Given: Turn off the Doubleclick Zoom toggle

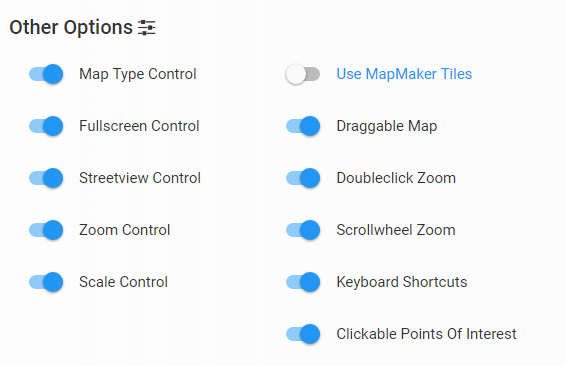Looking at the screenshot, I should pyautogui.click(x=303, y=178).
